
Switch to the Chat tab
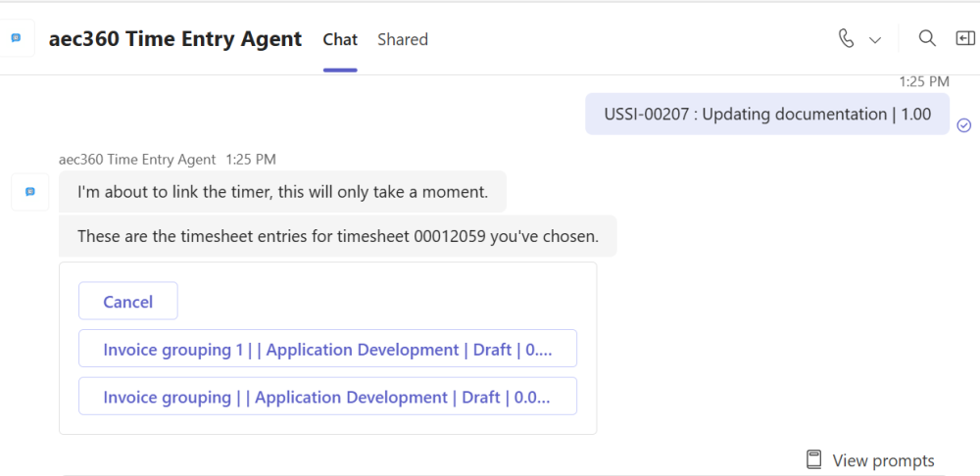pos(340,39)
